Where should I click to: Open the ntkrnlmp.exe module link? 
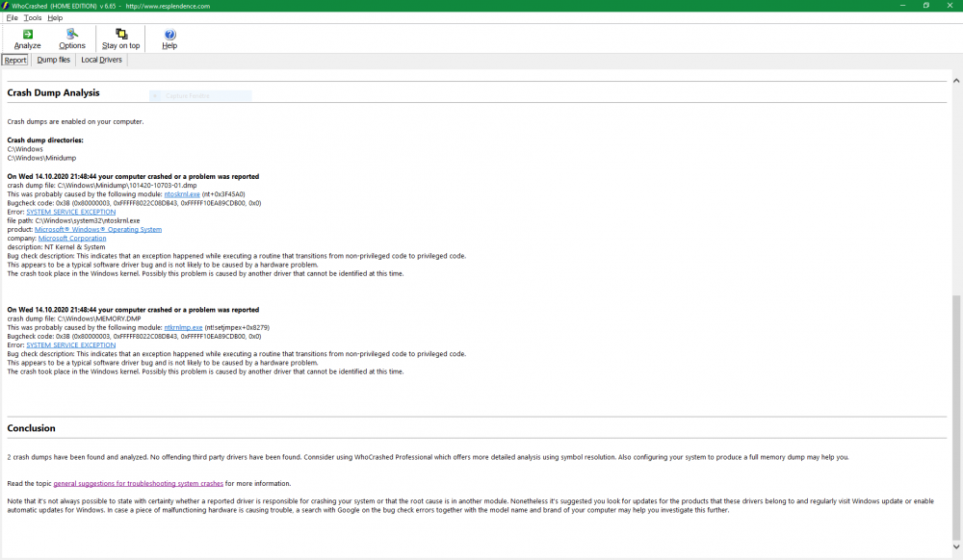tap(183, 327)
